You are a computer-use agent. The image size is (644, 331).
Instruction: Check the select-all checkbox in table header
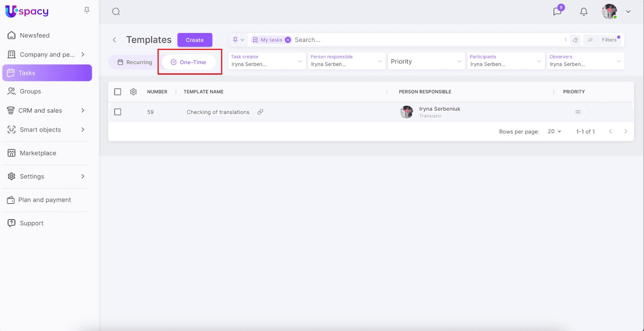(x=118, y=92)
